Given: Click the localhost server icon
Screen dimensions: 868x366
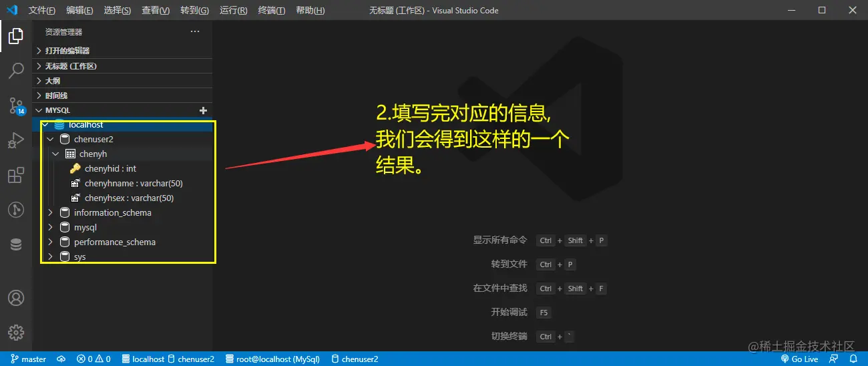Looking at the screenshot, I should pyautogui.click(x=59, y=125).
